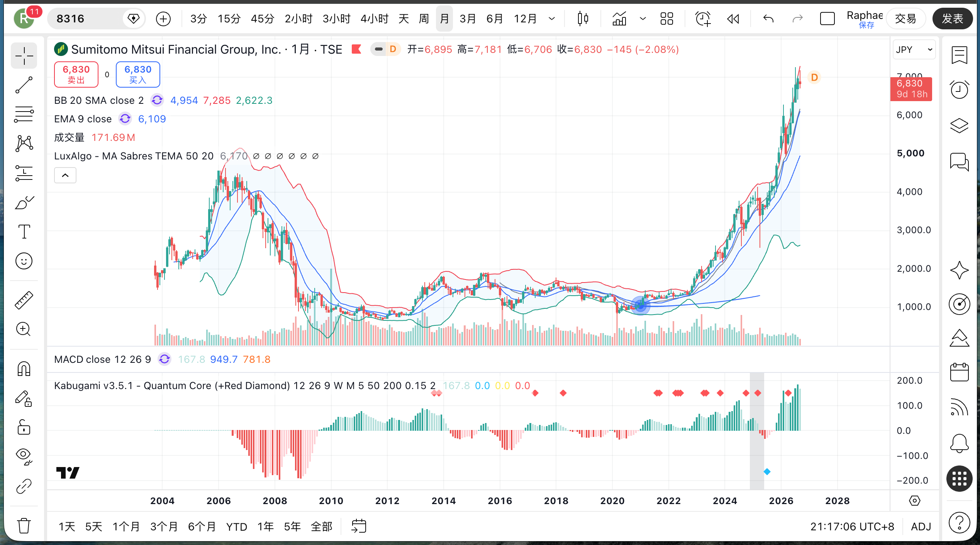Expand the indicator templates dropdown arrow
Screen dimensions: 980x545
click(643, 19)
